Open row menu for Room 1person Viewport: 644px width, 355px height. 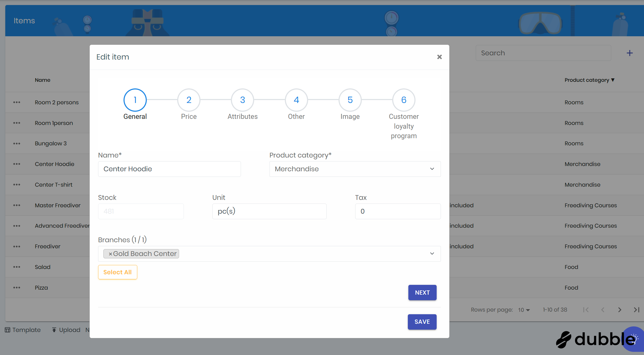17,123
